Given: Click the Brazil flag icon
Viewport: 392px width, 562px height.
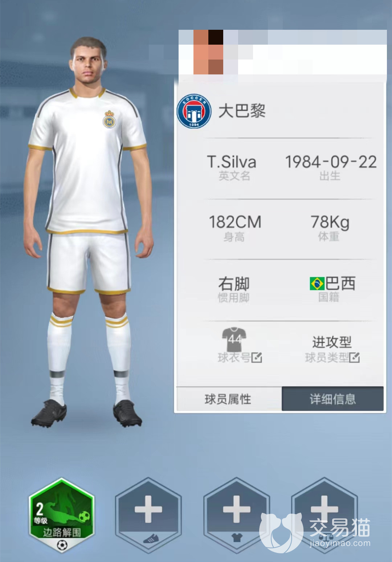Looking at the screenshot, I should click(x=317, y=284).
